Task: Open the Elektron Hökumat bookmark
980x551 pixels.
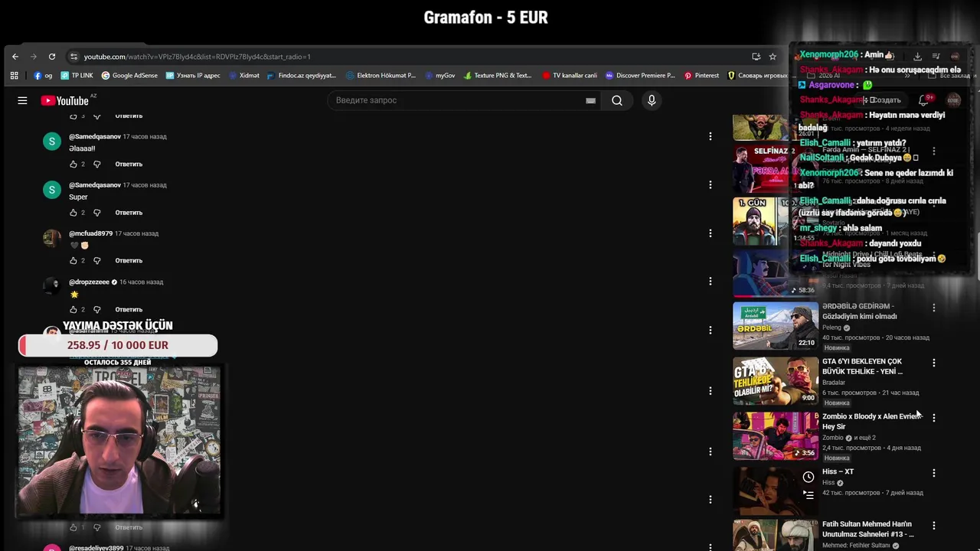Action: point(381,76)
